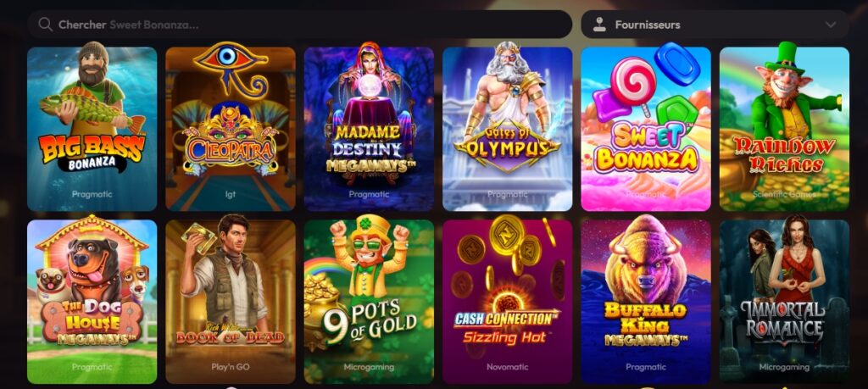
Task: Click the joystick icon beside Fournisseurs
Action: pos(599,25)
